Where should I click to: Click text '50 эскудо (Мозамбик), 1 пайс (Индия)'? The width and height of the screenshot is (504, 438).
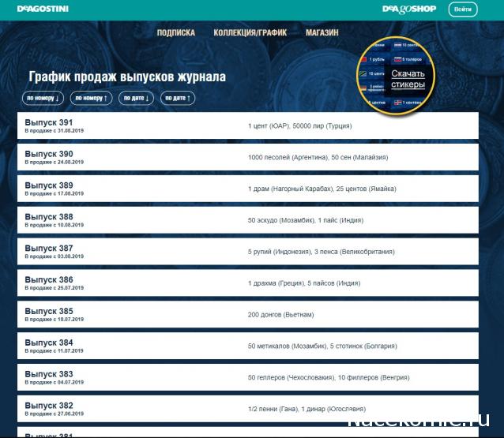pos(306,220)
